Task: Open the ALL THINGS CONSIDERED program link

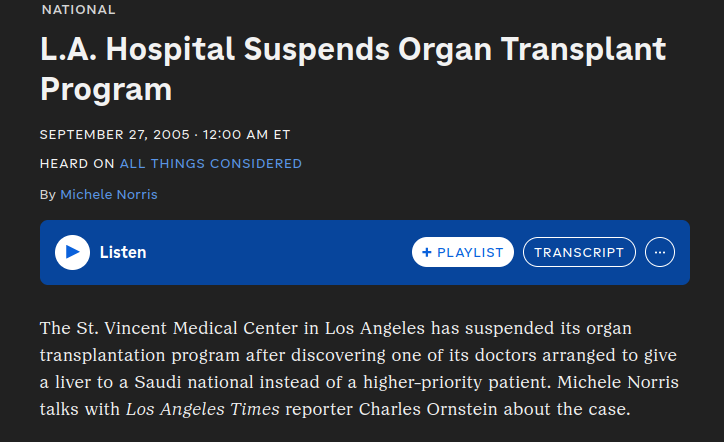Action: pyautogui.click(x=211, y=163)
